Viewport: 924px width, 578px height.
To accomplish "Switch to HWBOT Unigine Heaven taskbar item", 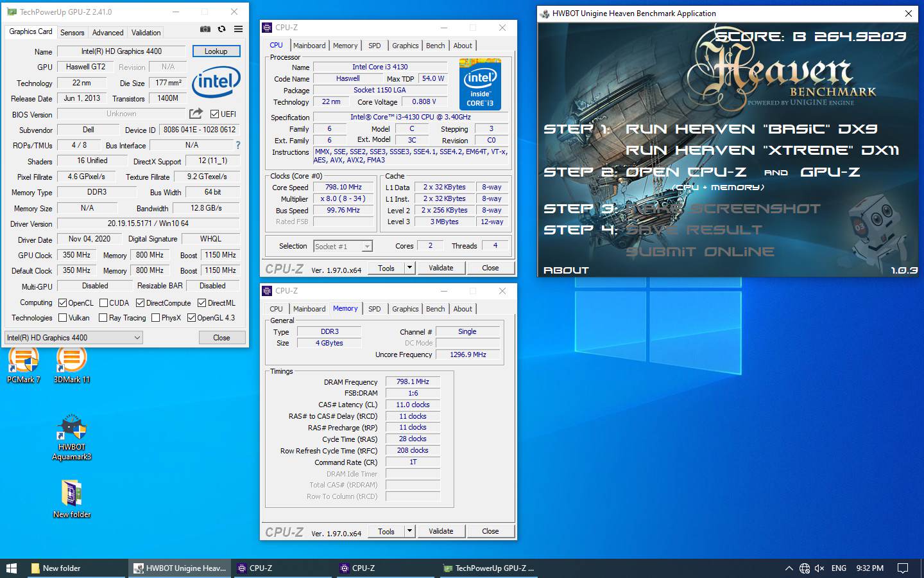I will click(179, 568).
